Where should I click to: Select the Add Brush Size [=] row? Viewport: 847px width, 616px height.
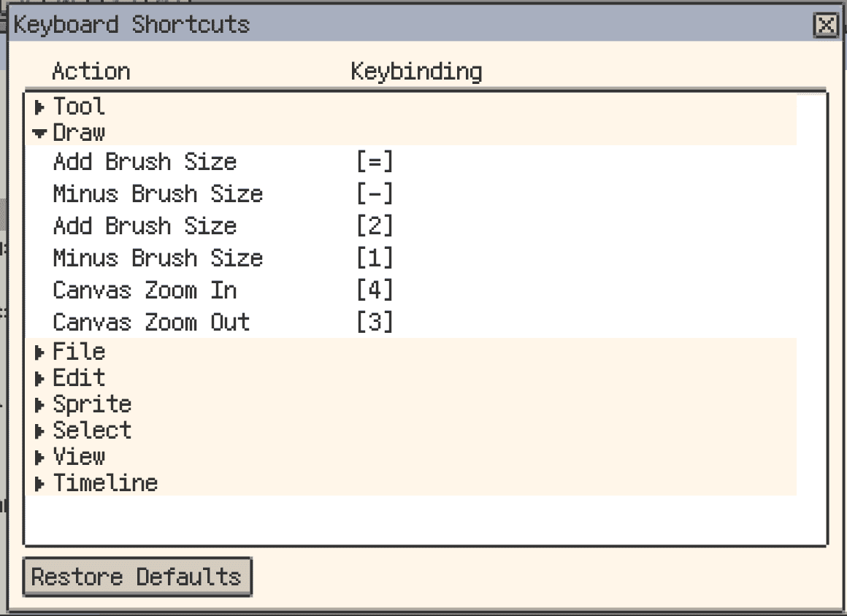point(145,162)
